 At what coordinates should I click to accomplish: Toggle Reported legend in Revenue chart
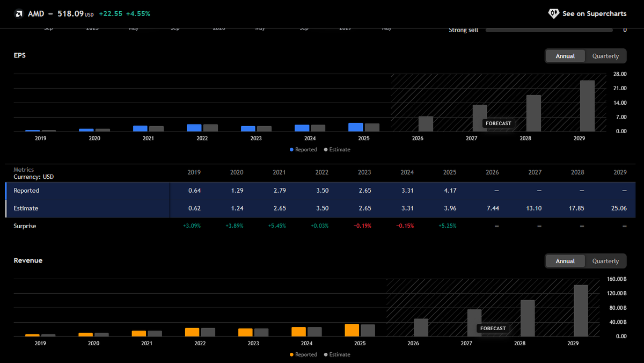303,354
